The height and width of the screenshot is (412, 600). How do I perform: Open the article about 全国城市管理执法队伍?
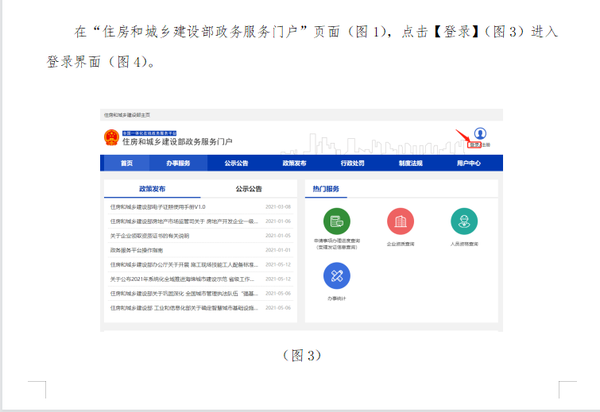pos(184,293)
